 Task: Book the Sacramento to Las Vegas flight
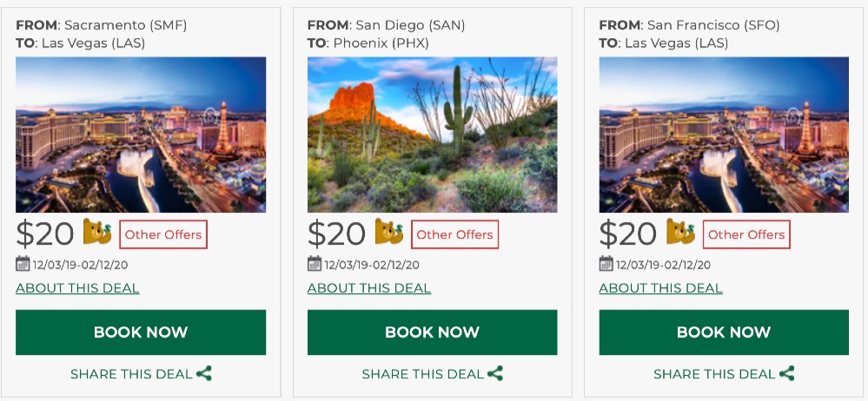(141, 332)
